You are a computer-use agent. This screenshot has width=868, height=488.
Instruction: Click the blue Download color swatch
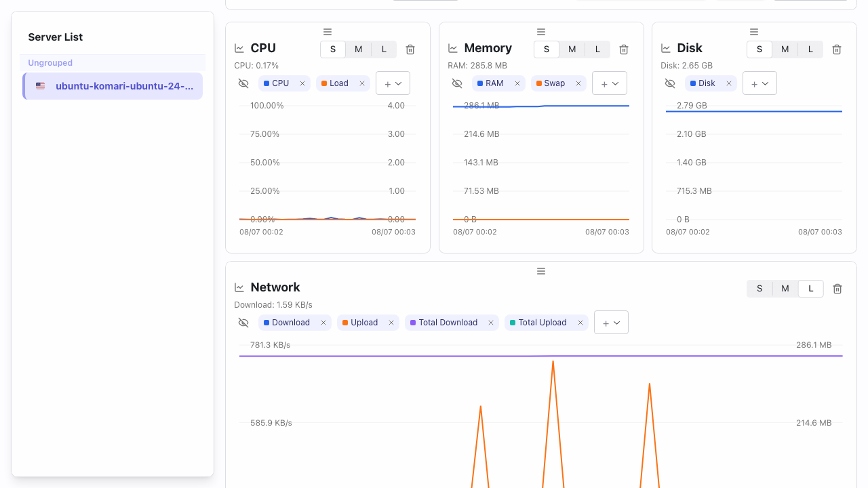267,323
